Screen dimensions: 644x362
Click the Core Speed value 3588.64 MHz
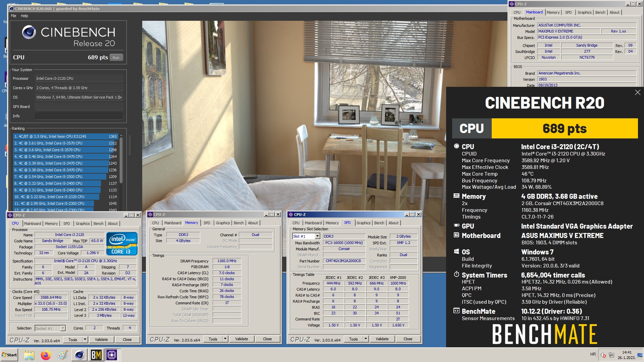point(51,297)
